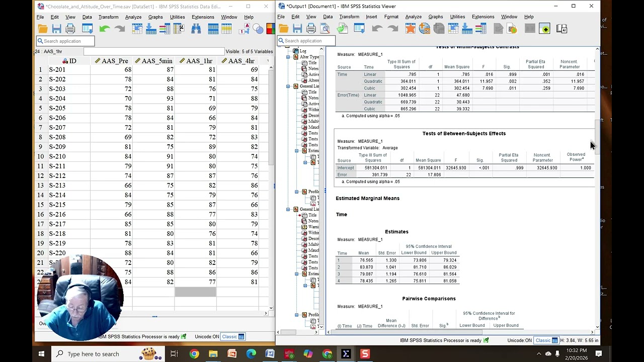The image size is (644, 362).
Task: Open a data file in Data Editor toolbar
Action: tap(43, 29)
